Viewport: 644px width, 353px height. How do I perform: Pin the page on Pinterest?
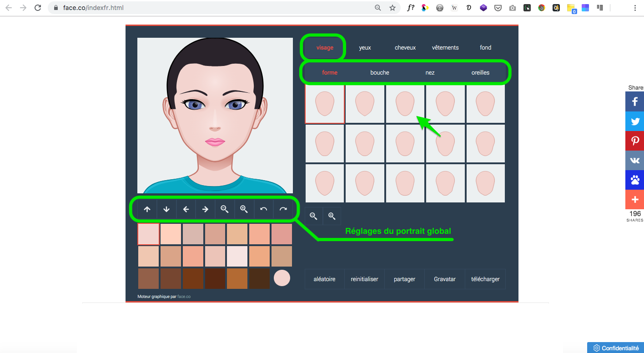click(635, 141)
